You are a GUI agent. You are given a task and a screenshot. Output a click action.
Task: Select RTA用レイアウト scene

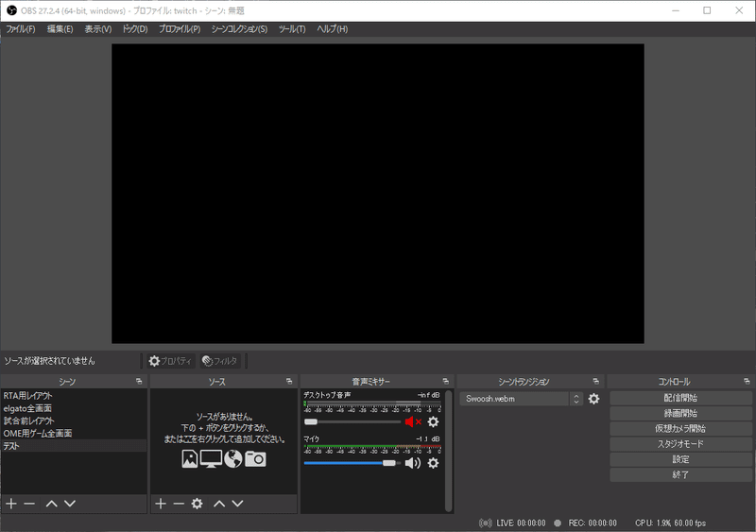coord(74,396)
